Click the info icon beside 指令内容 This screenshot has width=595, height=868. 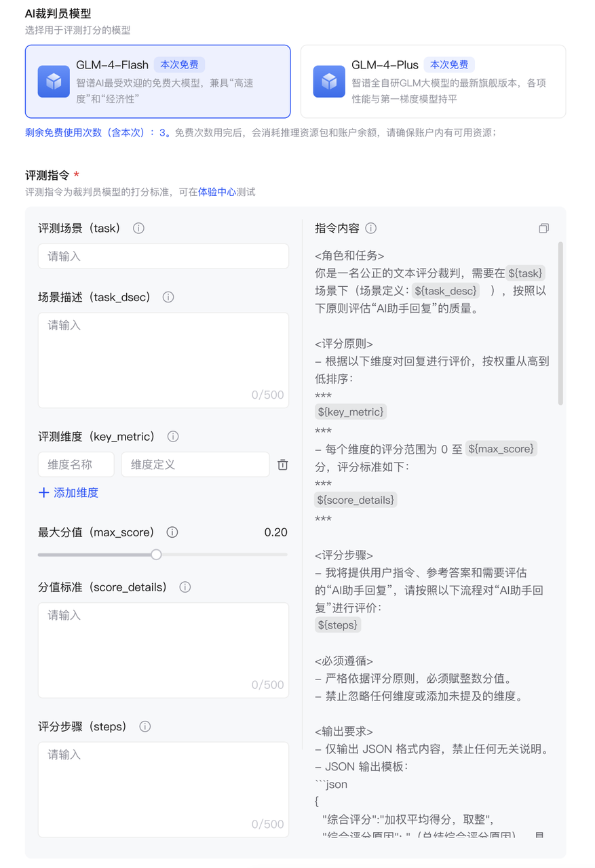pos(370,229)
